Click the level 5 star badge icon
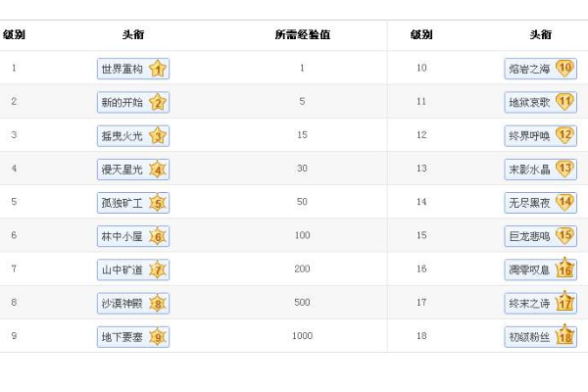 pos(159,204)
